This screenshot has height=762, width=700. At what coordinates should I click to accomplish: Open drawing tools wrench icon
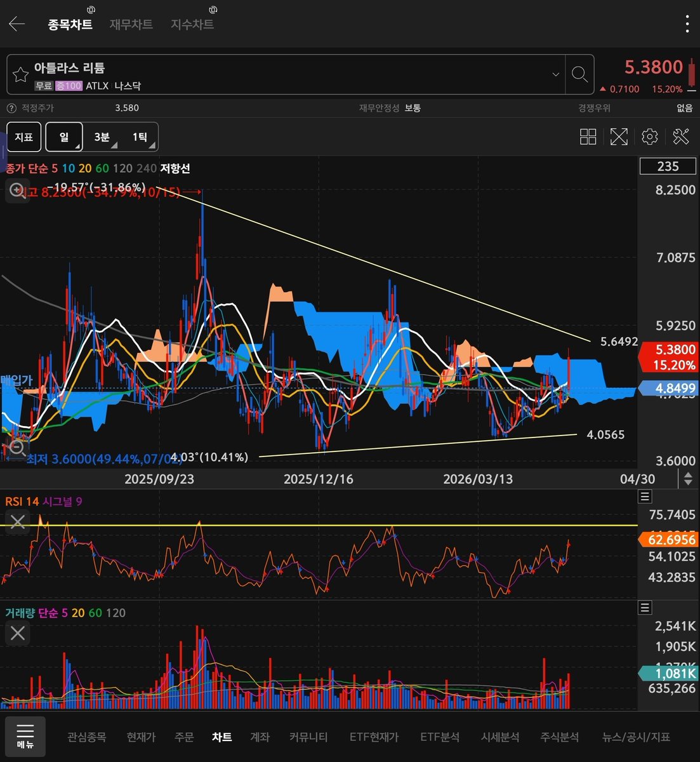click(680, 137)
